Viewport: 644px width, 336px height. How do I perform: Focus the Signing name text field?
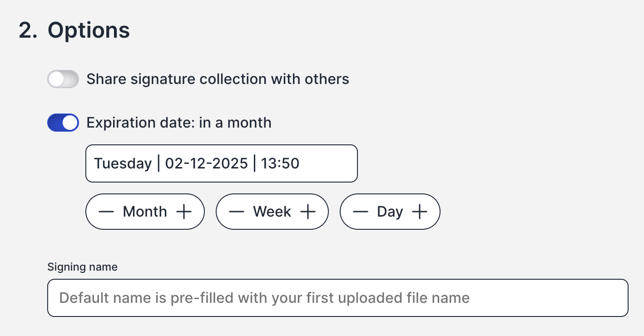tap(337, 298)
